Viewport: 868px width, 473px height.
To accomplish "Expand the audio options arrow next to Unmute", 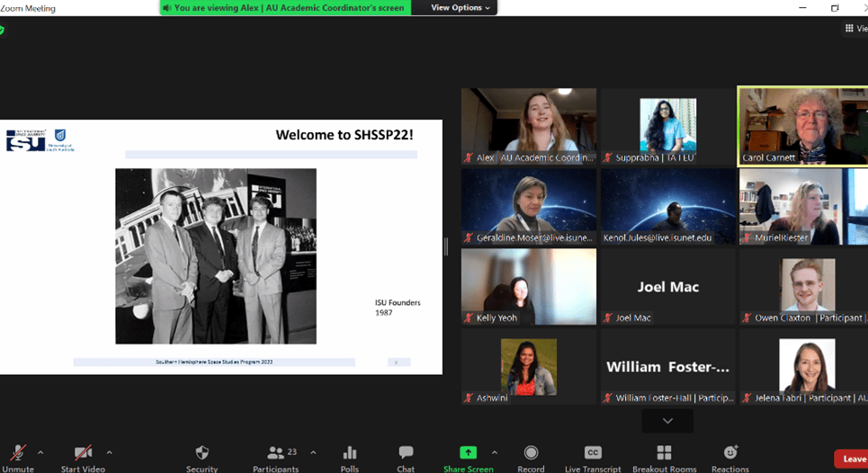I will pos(40,452).
